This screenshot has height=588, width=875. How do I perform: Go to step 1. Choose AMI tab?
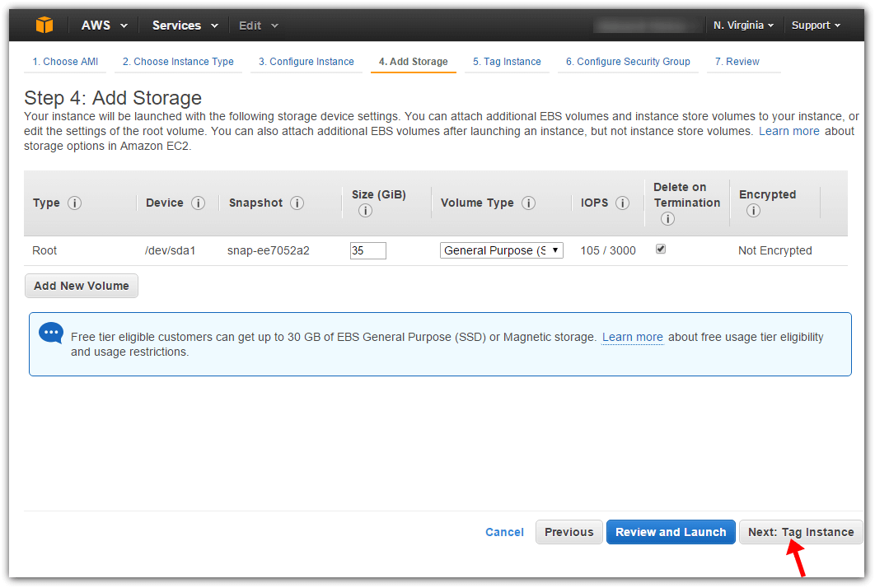tap(65, 62)
